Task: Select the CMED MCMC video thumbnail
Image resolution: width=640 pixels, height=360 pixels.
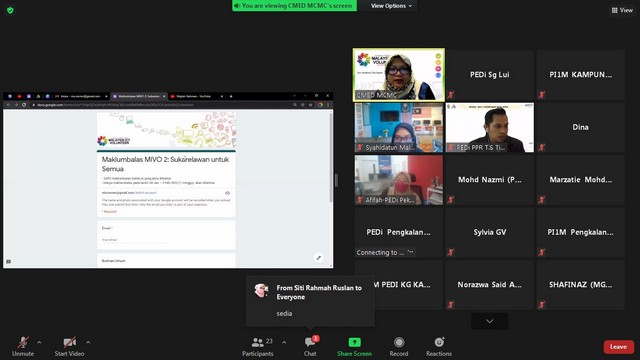Action: pyautogui.click(x=399, y=75)
